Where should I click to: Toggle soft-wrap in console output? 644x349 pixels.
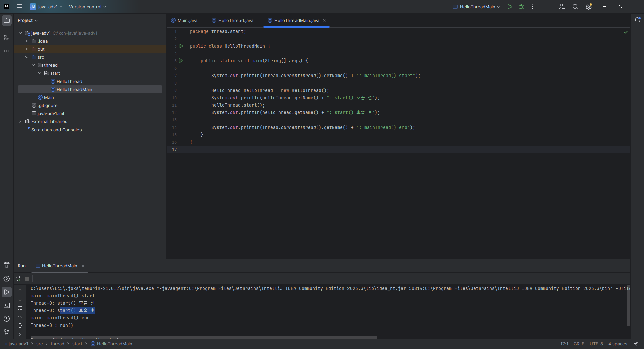20,308
